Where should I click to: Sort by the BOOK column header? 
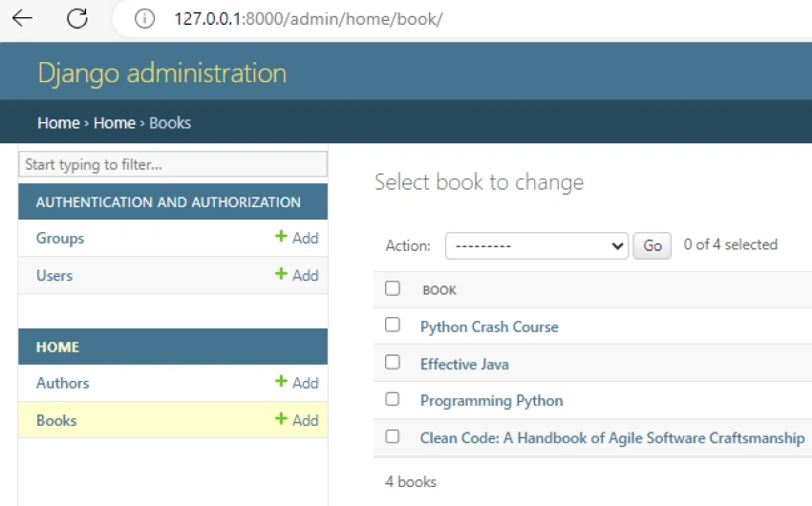pos(439,290)
